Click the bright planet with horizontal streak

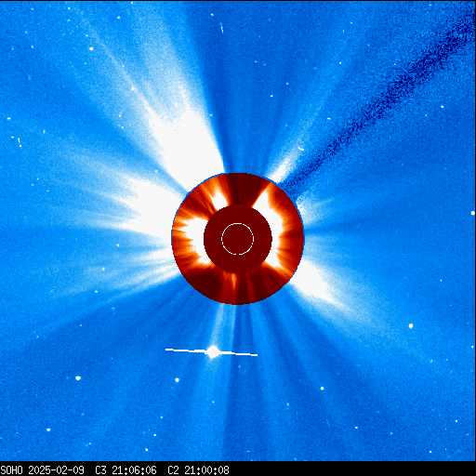212,351
